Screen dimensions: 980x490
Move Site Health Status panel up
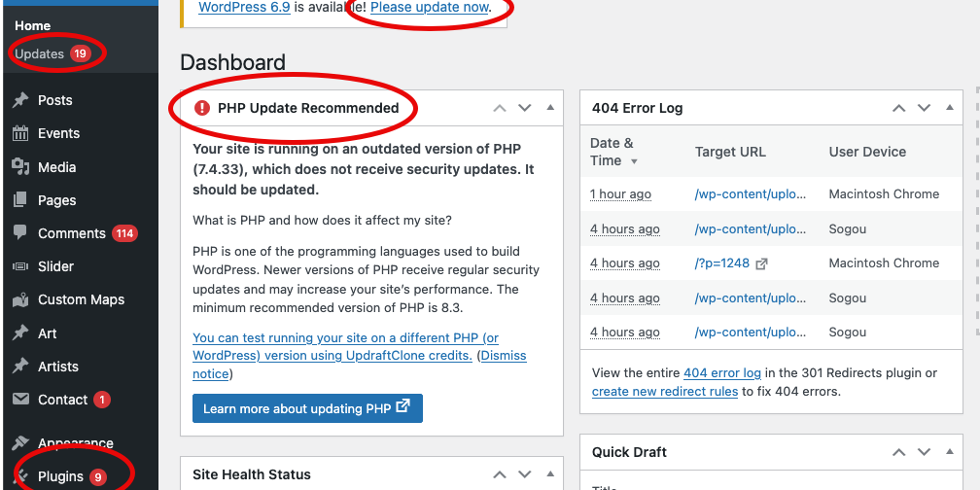click(x=500, y=474)
